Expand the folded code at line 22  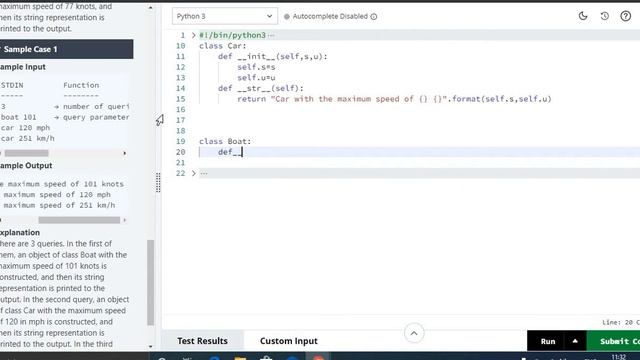coord(193,173)
